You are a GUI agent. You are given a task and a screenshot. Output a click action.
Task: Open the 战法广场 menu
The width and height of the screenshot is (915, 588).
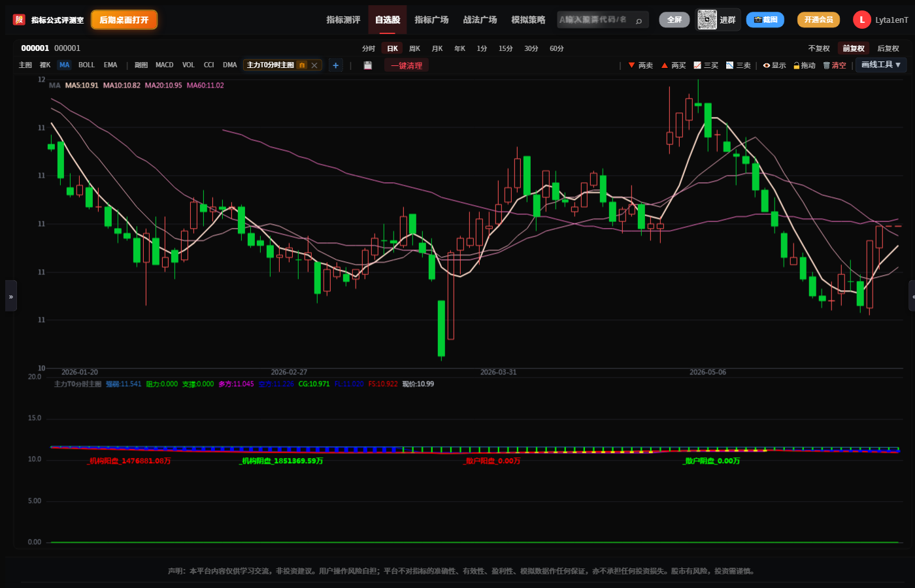pyautogui.click(x=480, y=20)
